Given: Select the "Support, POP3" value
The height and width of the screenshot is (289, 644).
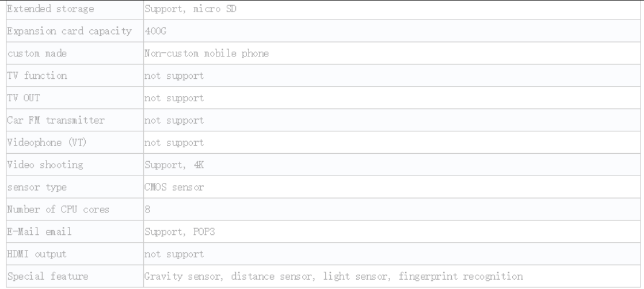Looking at the screenshot, I should (x=180, y=232).
